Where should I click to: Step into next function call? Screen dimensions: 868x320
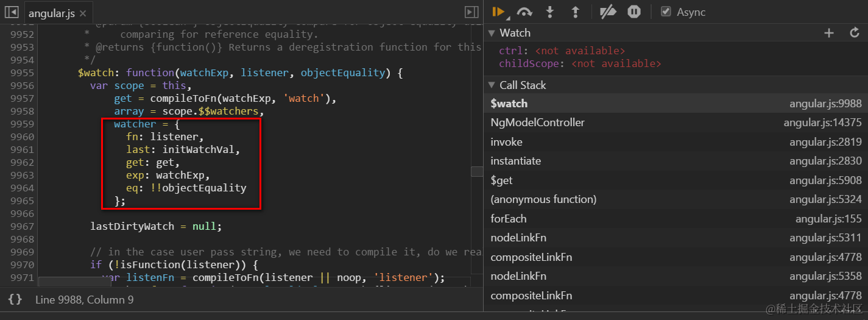[550, 12]
